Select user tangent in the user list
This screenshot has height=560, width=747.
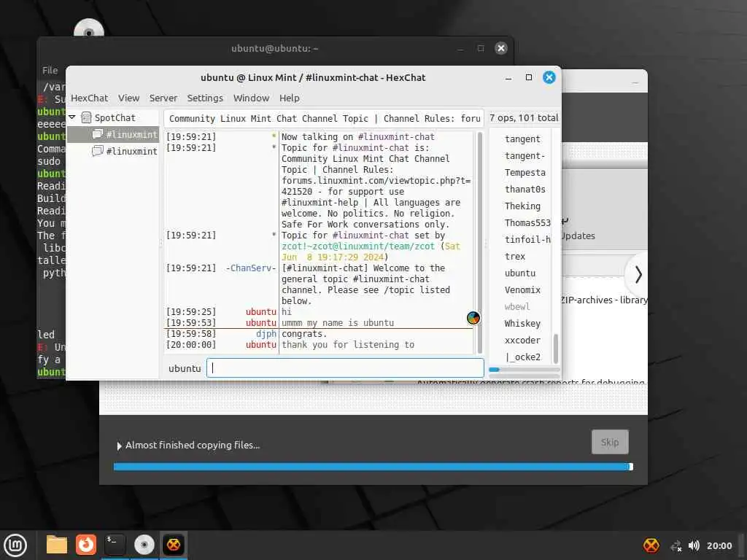click(521, 139)
